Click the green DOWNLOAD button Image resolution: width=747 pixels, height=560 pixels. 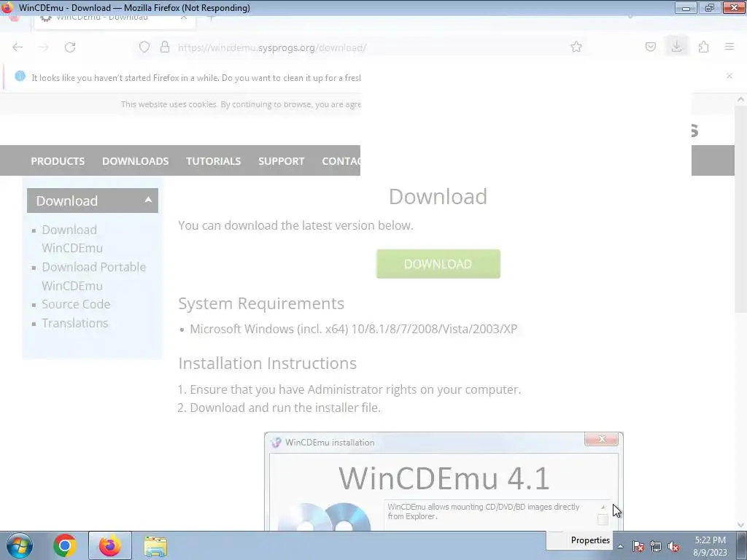(438, 264)
